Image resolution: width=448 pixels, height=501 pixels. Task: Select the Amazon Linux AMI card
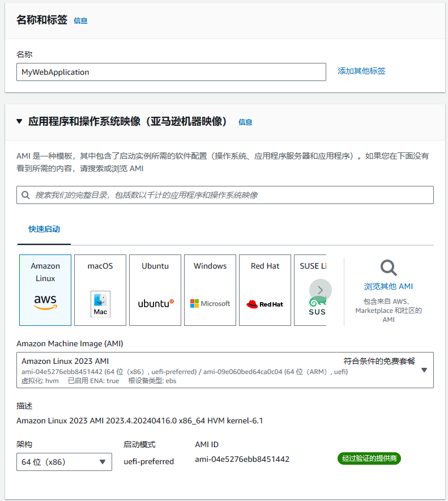45,290
